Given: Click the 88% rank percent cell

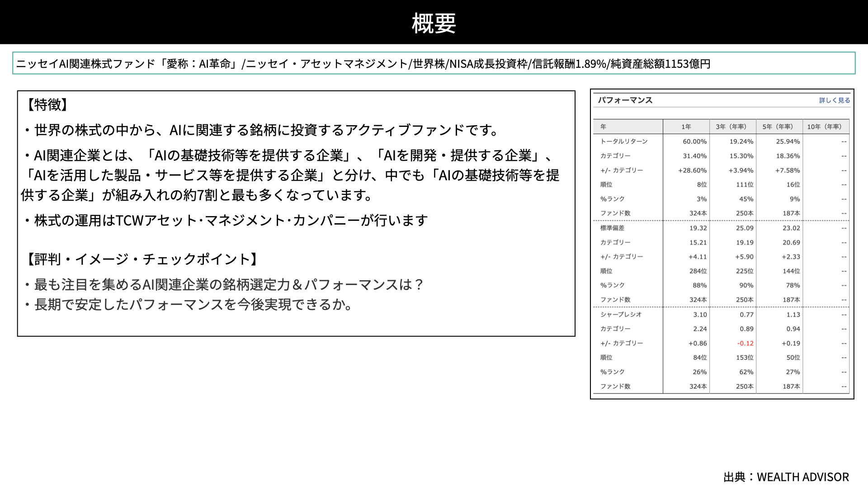Looking at the screenshot, I should click(x=700, y=286).
